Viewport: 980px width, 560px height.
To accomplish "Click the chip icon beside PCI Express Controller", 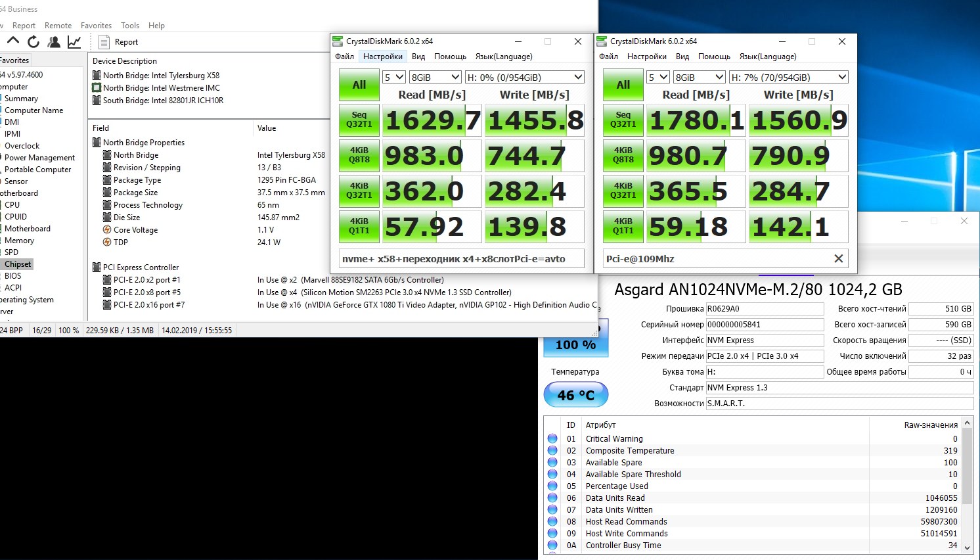I will pyautogui.click(x=97, y=268).
